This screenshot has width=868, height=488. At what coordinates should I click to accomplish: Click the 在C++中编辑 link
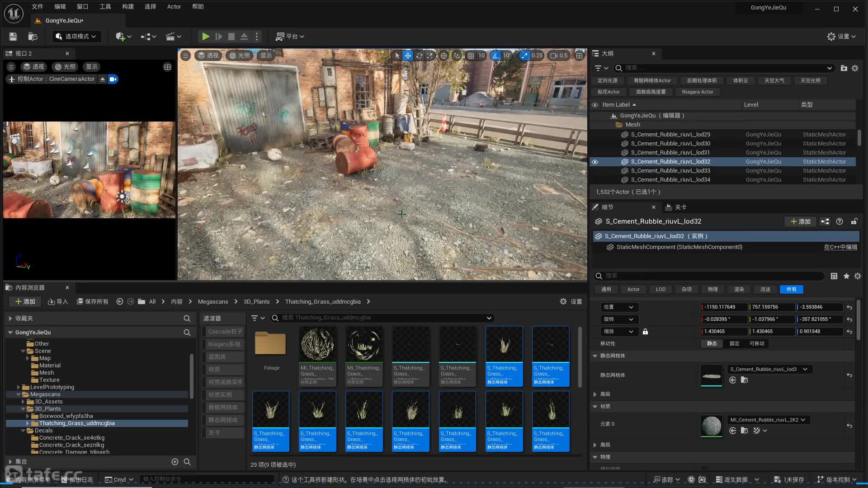(x=840, y=247)
